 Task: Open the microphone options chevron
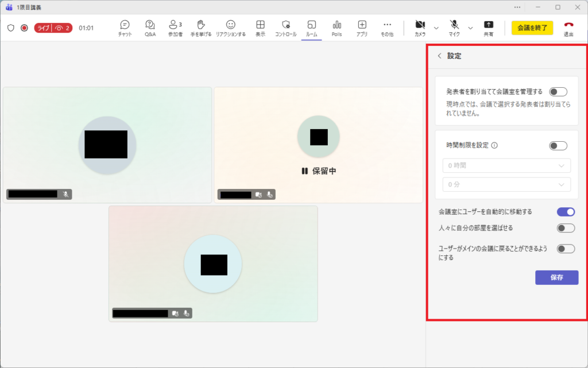click(x=470, y=28)
